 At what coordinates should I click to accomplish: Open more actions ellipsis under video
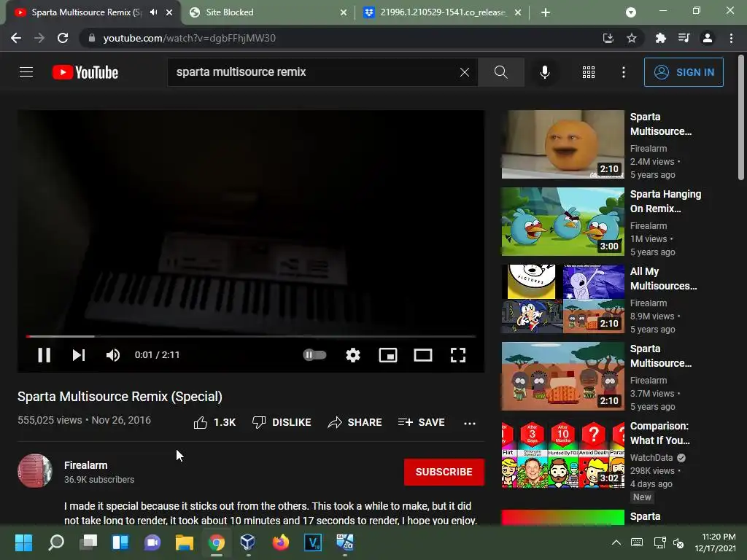[x=470, y=423]
